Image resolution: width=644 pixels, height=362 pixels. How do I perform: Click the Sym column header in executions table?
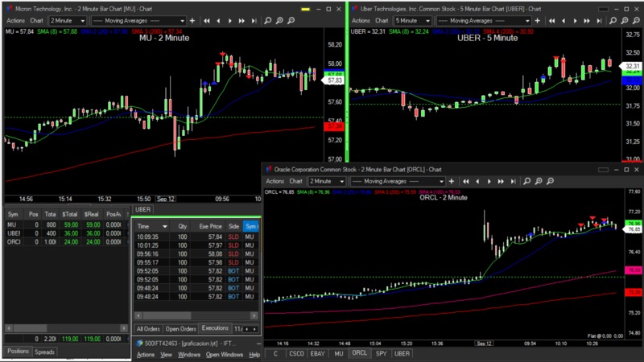coord(250,227)
